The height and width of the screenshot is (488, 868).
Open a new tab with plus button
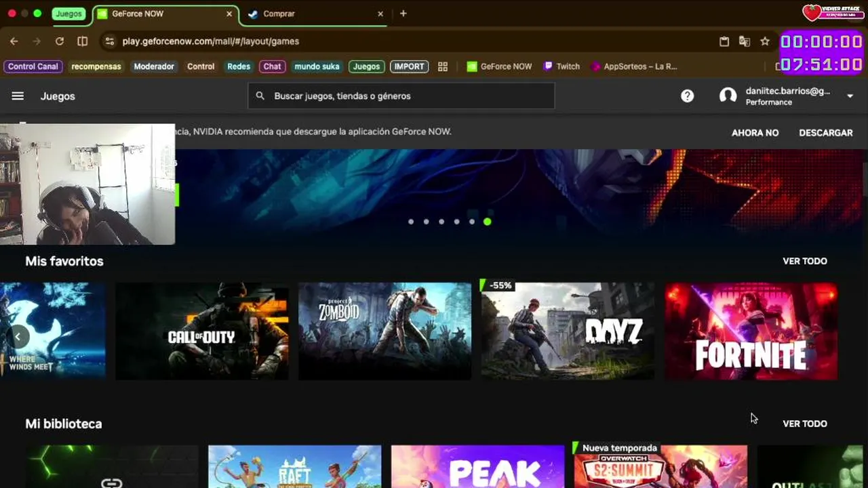[x=403, y=14]
